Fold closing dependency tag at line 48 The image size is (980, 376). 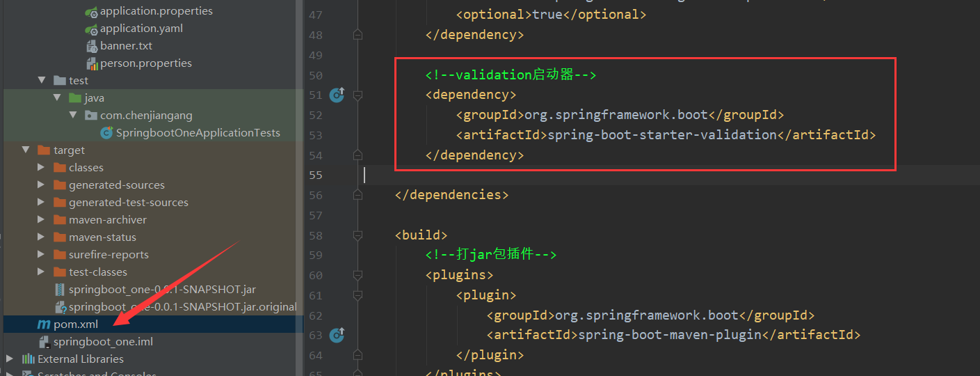point(358,34)
